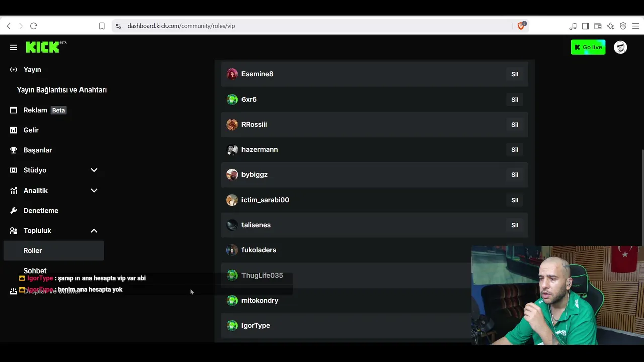Click Sil in the hazermann row
644x362 pixels.
(515, 150)
